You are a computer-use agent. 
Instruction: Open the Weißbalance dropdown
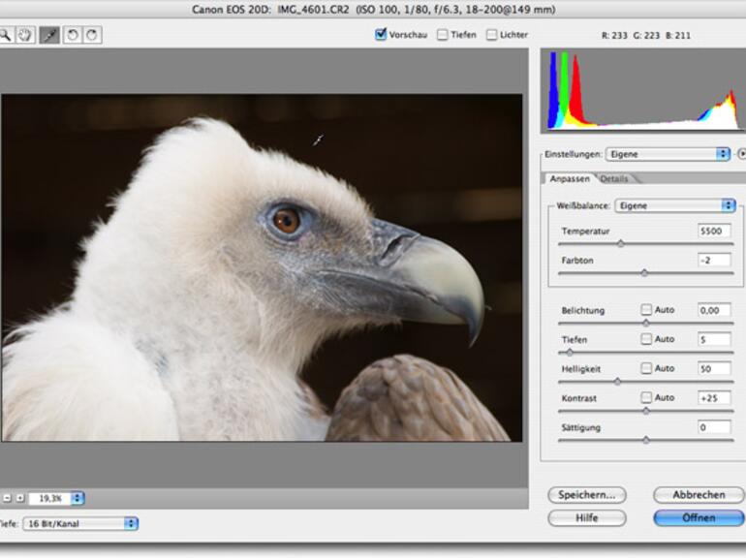click(675, 205)
